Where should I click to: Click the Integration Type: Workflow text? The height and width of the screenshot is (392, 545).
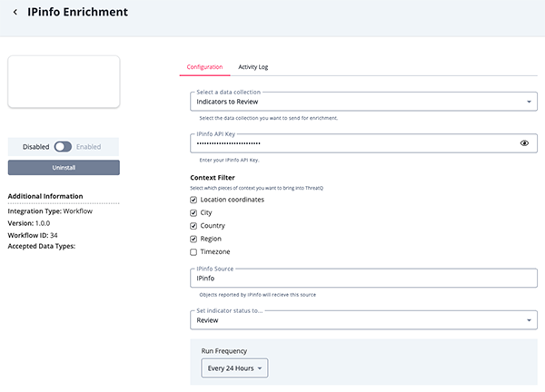50,211
